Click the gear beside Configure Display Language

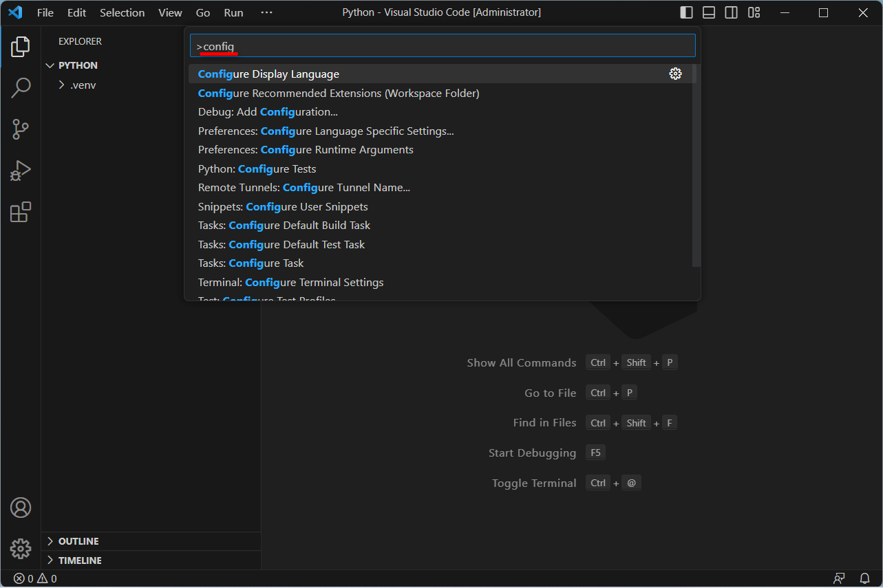pos(674,74)
